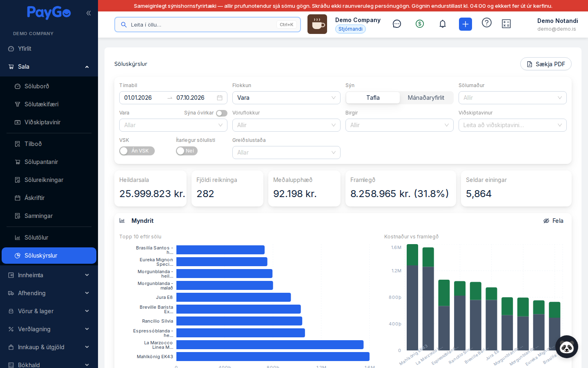Open Viðskiptavinir page
Viewport: 588px width, 368px height.
tap(49, 122)
